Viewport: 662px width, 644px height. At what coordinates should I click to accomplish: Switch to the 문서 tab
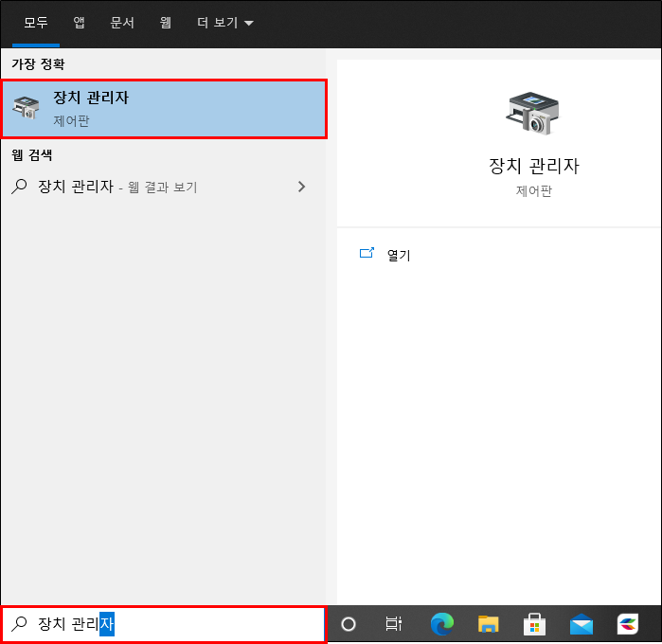click(122, 23)
